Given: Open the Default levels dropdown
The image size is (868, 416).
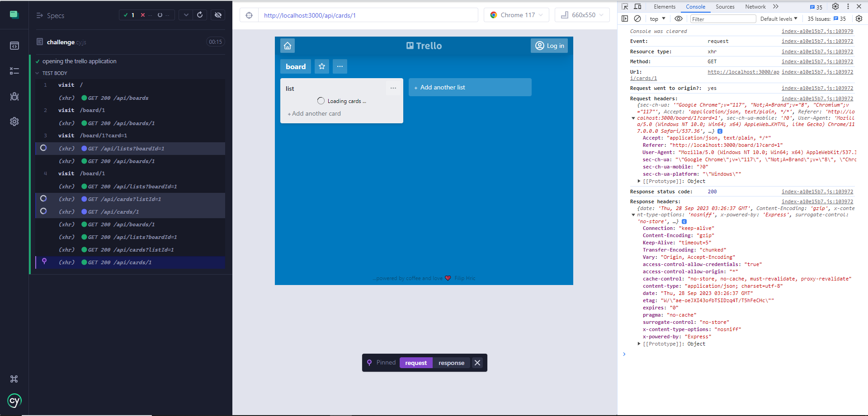Looking at the screenshot, I should (x=778, y=19).
